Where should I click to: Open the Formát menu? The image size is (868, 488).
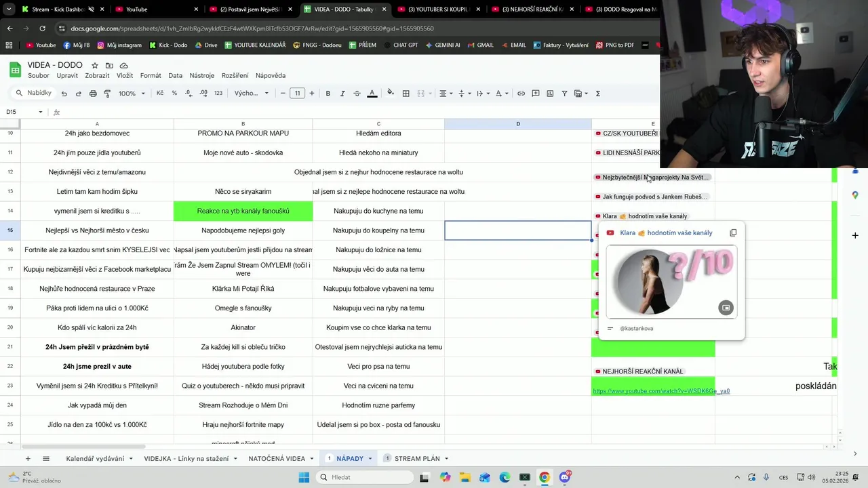[x=151, y=76]
